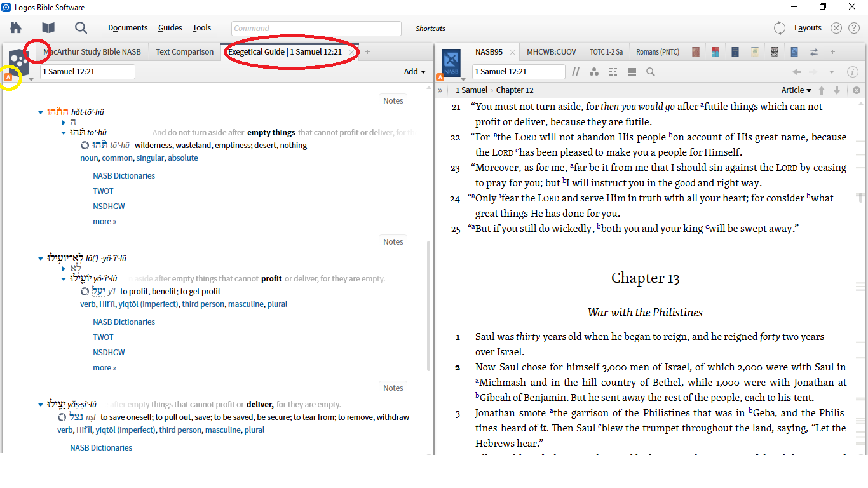Click more » link under tō'·hû dictionaries
This screenshot has width=868, height=488.
[105, 222]
